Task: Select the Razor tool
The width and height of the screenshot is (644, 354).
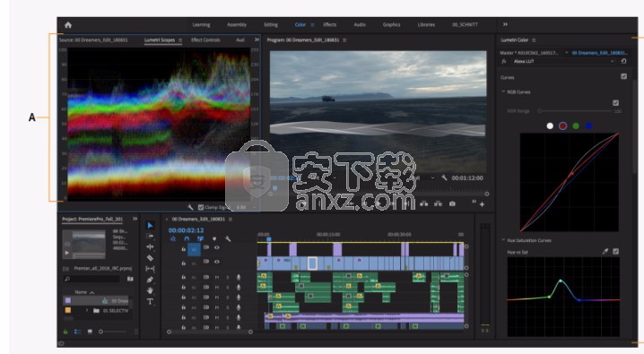Action: coord(150,258)
